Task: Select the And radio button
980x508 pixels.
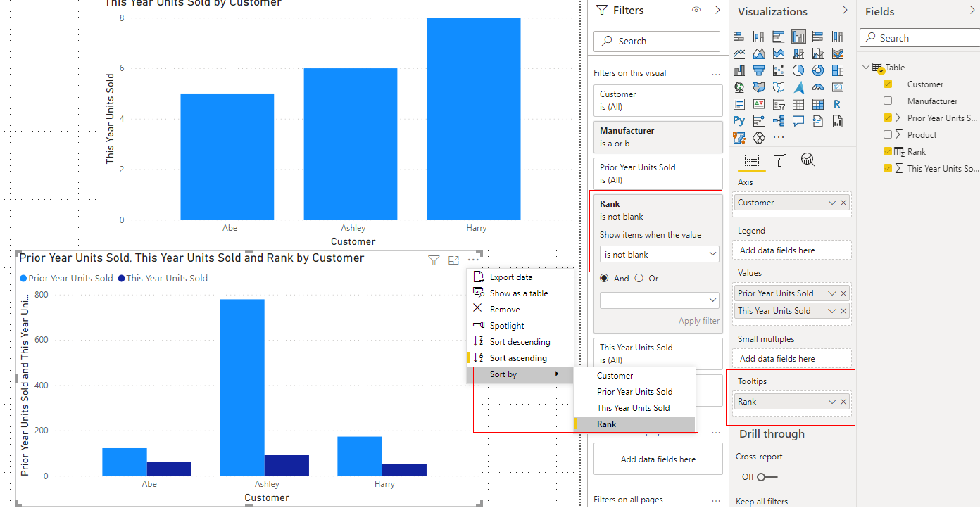Action: point(604,278)
